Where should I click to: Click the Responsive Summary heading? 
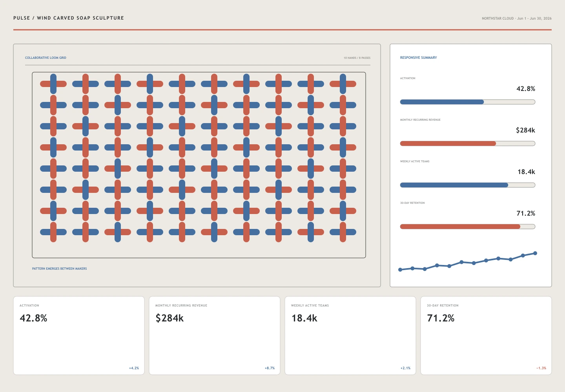click(x=418, y=58)
